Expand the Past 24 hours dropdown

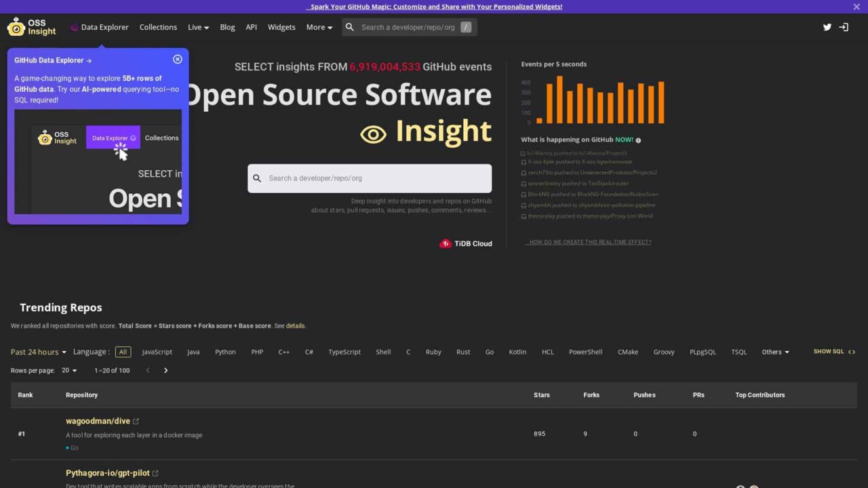pyautogui.click(x=39, y=352)
